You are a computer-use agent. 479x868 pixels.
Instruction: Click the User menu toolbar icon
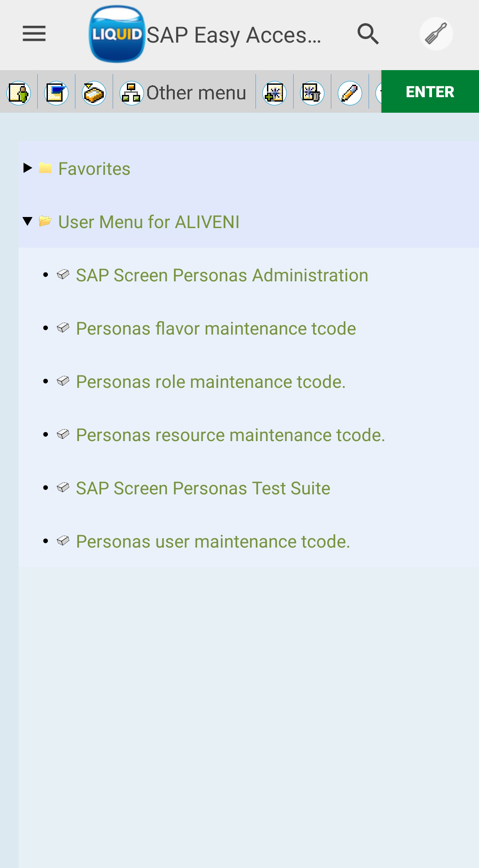[19, 93]
